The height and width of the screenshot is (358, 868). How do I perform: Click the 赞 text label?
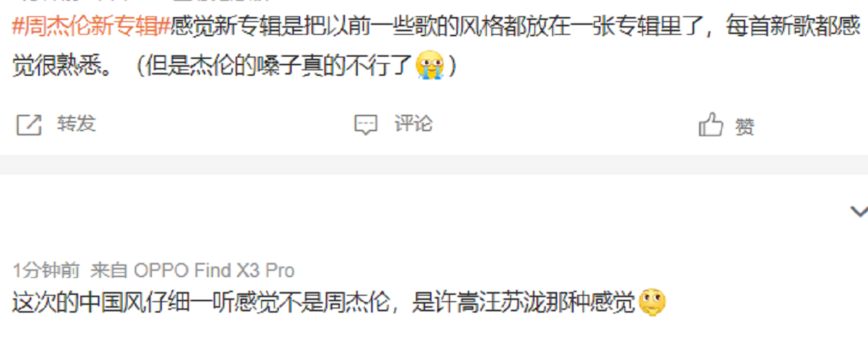pos(745,126)
